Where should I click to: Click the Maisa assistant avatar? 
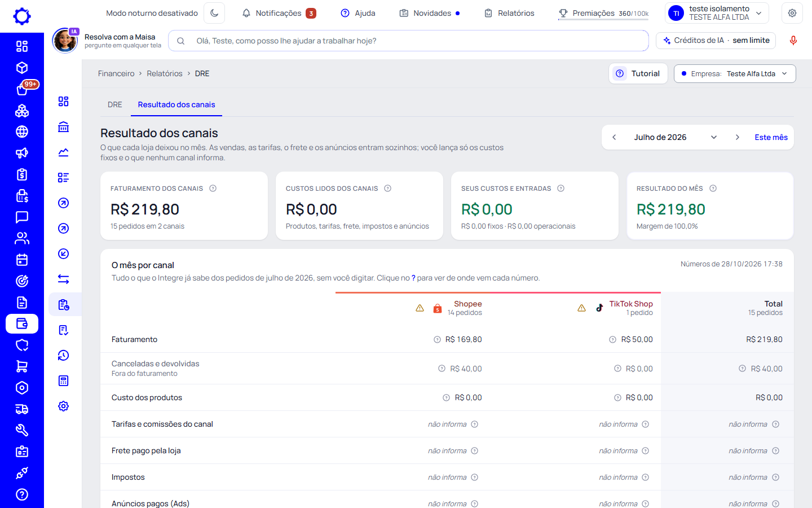65,41
